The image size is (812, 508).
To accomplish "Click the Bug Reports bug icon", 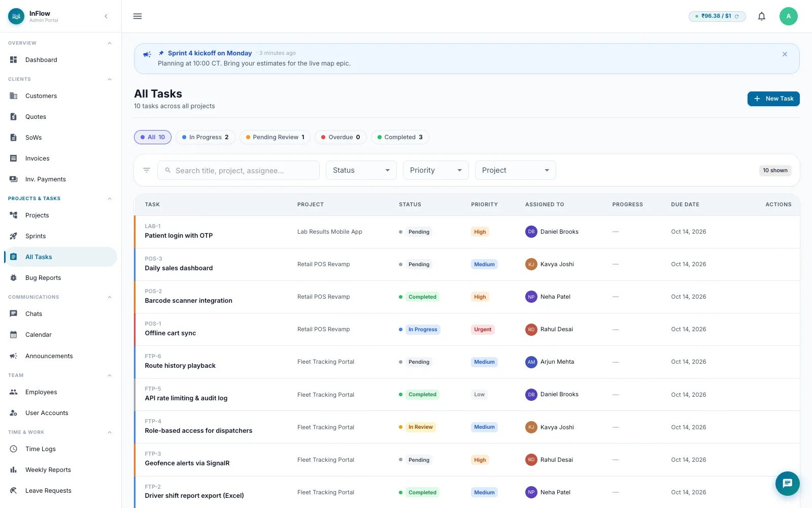I will coord(14,278).
